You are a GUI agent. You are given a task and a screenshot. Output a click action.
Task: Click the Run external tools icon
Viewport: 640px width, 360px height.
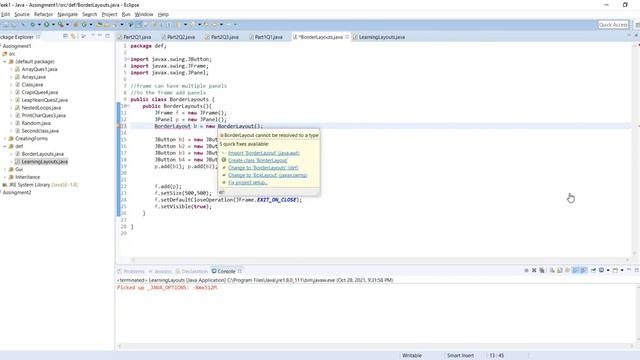tap(60, 24)
